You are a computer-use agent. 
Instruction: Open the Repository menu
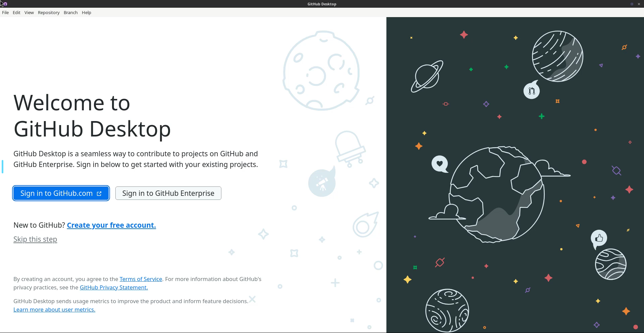click(x=49, y=12)
